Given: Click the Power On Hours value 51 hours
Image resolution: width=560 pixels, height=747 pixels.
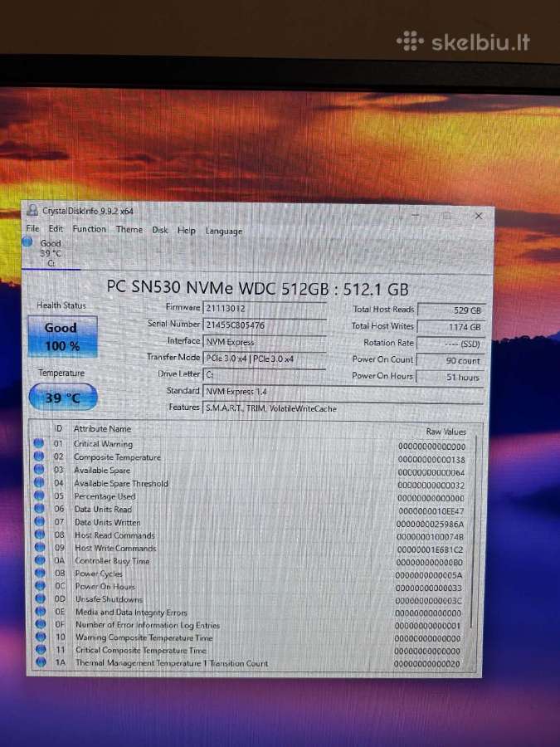Looking at the screenshot, I should [450, 377].
